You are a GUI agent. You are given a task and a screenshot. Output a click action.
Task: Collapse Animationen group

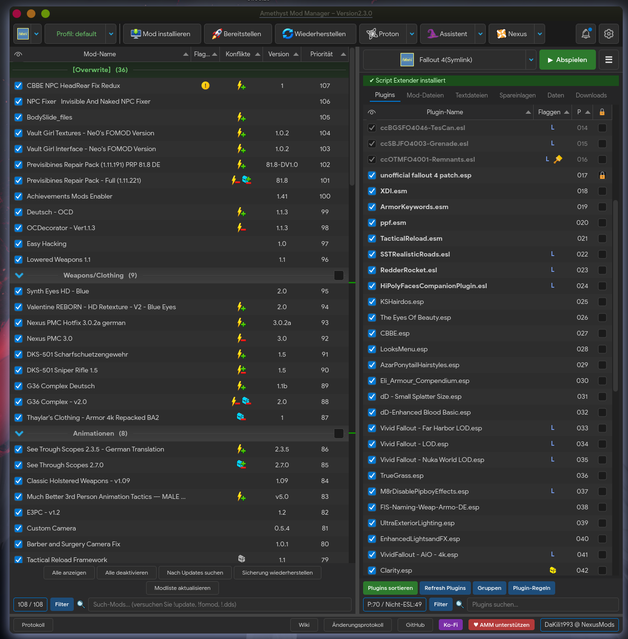point(19,434)
